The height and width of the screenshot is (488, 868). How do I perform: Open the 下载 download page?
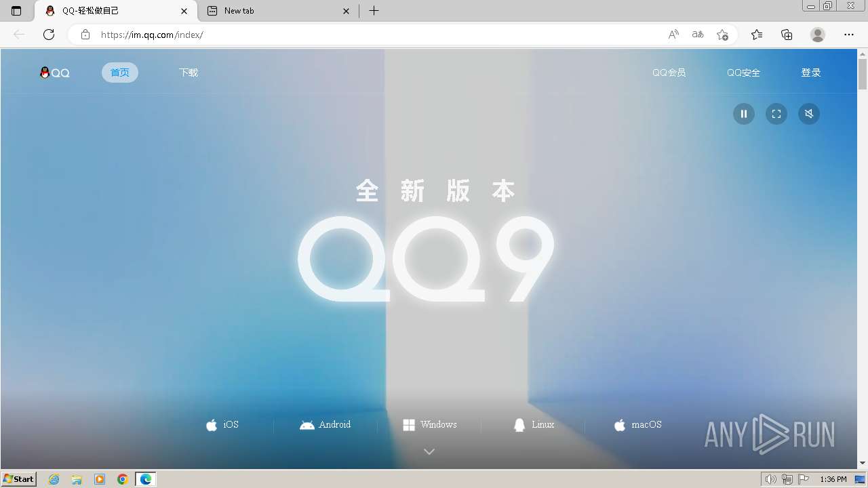click(189, 73)
